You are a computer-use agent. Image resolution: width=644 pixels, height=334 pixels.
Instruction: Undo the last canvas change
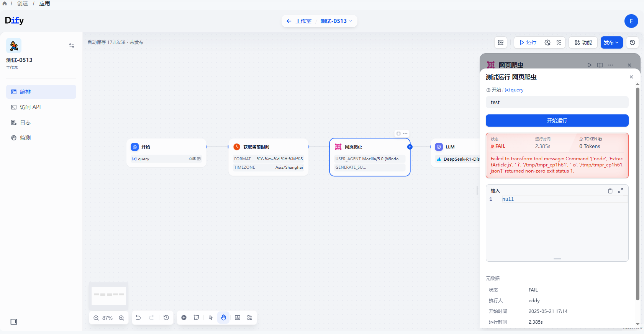pyautogui.click(x=138, y=318)
